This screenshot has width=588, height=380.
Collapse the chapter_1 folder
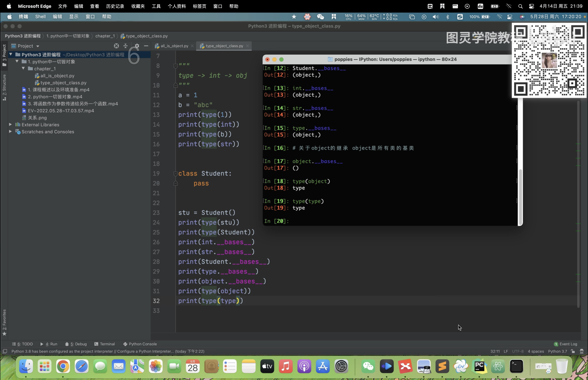click(23, 68)
